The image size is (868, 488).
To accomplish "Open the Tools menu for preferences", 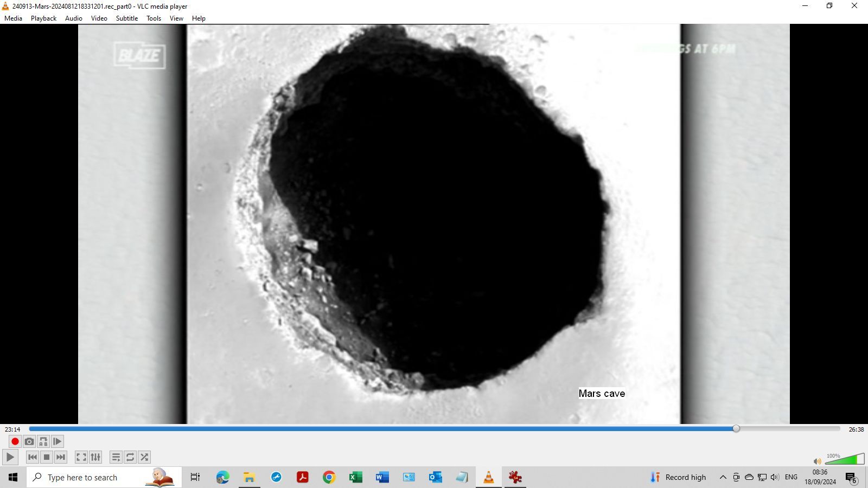I will (x=154, y=18).
